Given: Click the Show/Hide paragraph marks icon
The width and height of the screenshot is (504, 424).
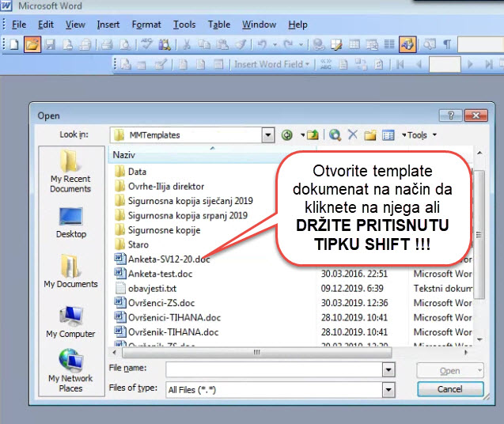Looking at the screenshot, I should coord(447,44).
